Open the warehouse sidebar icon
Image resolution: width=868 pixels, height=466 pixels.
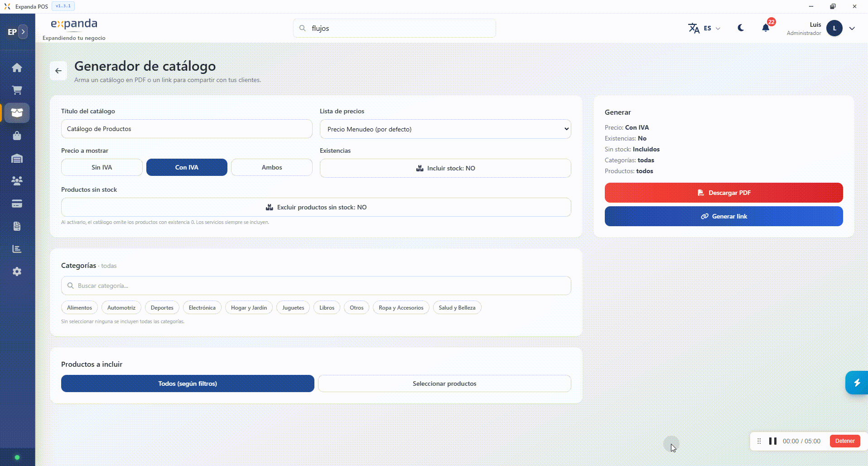coord(17,158)
